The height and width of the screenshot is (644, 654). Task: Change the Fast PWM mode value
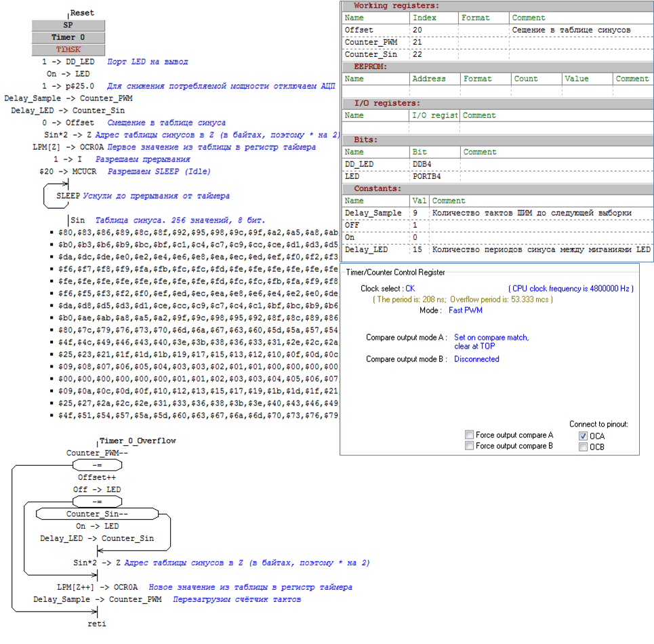tap(466, 310)
